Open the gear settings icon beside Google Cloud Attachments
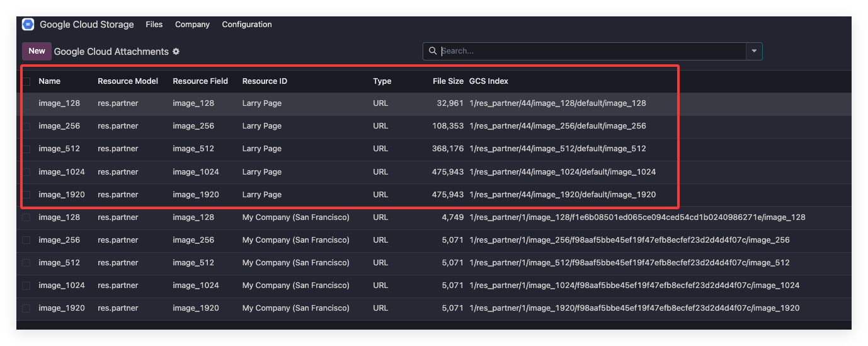 tap(176, 52)
